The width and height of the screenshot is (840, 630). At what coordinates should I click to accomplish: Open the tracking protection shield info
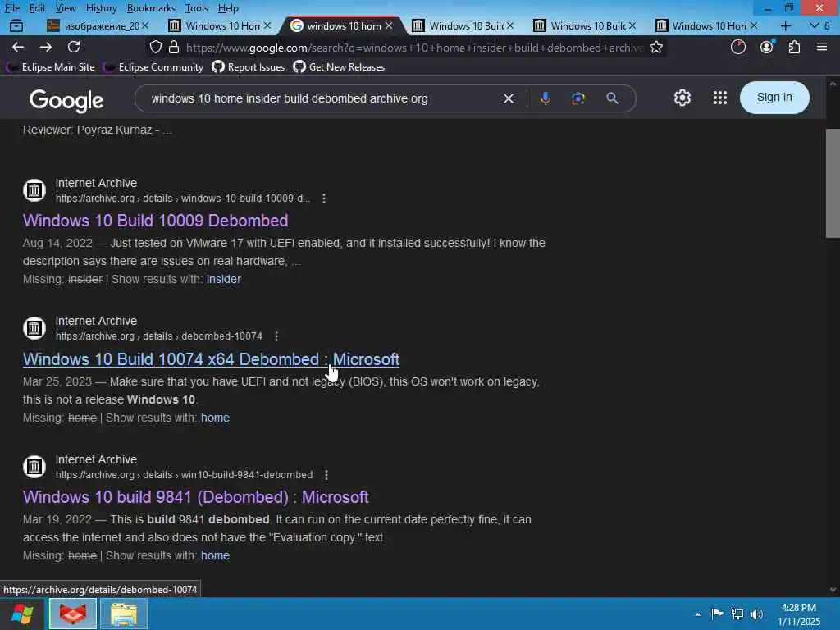pos(155,47)
